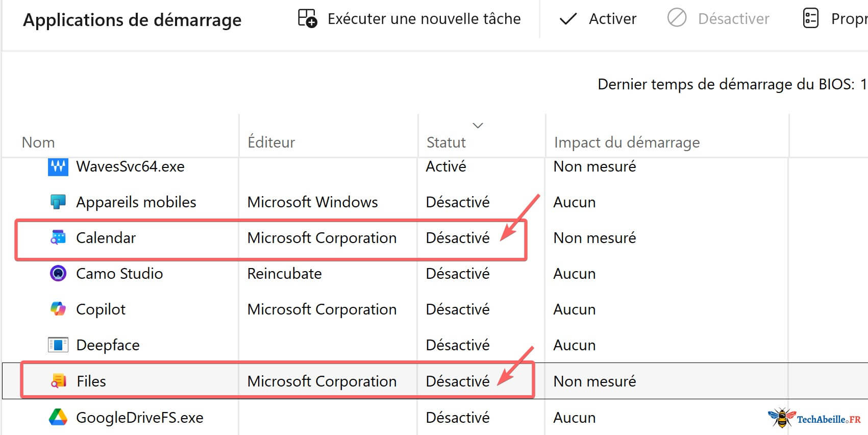This screenshot has width=868, height=435.
Task: Click the Propriétés icon in the toolbar
Action: [811, 18]
